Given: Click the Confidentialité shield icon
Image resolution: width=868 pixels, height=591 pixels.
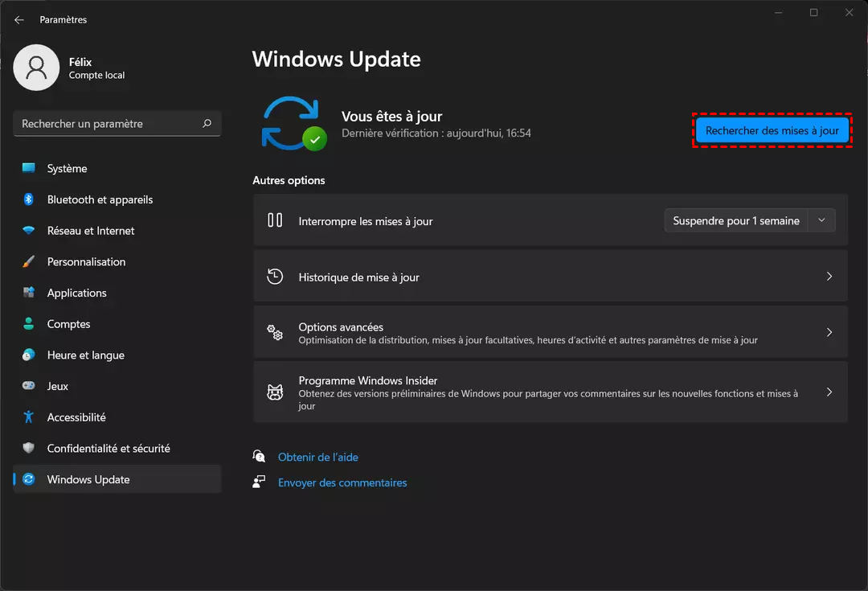Looking at the screenshot, I should (x=28, y=448).
